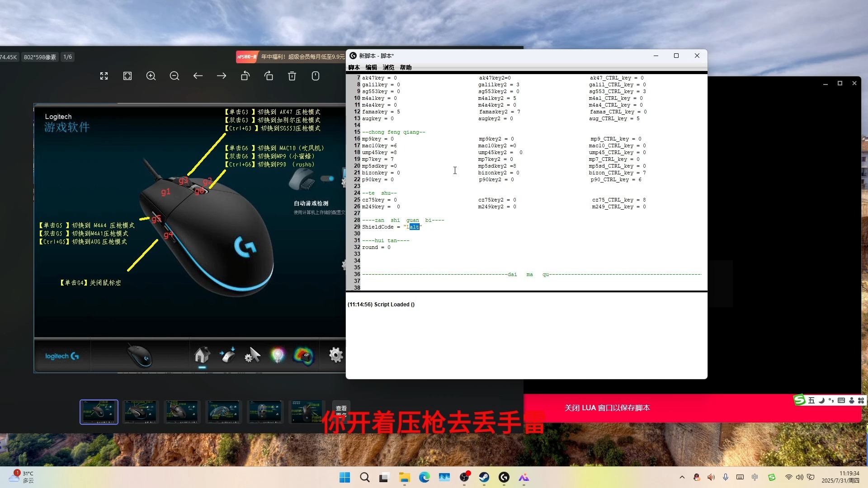The height and width of the screenshot is (488, 868).
Task: Select the sixth thumbnail in the filmstrip
Action: [x=307, y=412]
